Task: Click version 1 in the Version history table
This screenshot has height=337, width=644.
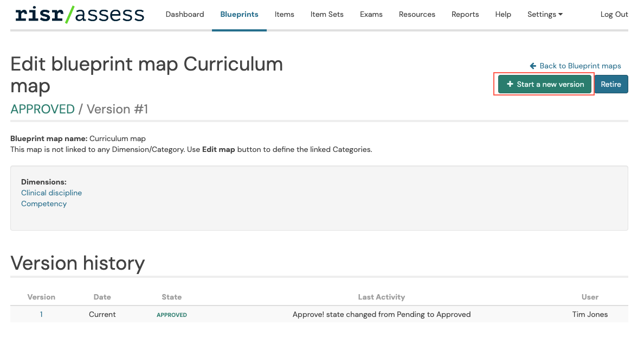Action: (x=41, y=314)
